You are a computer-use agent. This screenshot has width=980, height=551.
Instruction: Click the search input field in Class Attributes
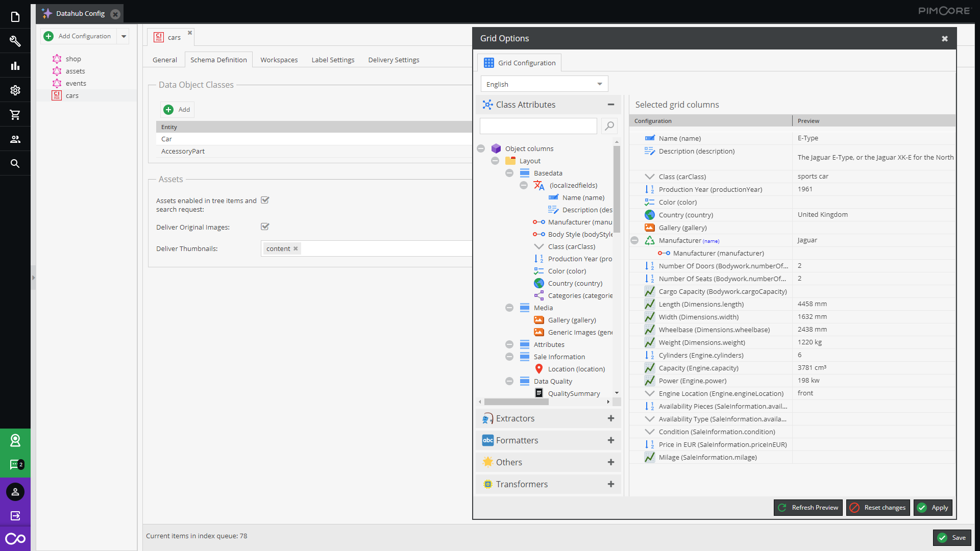pos(538,126)
